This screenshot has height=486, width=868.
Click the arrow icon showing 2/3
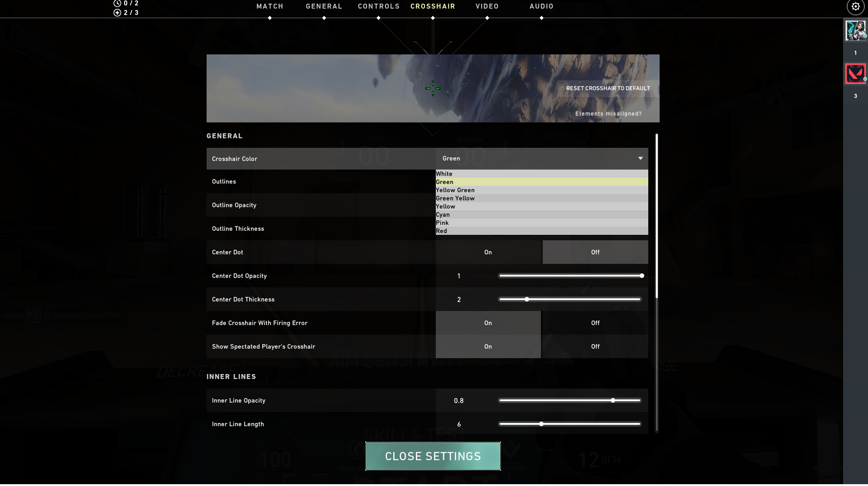[x=118, y=13]
